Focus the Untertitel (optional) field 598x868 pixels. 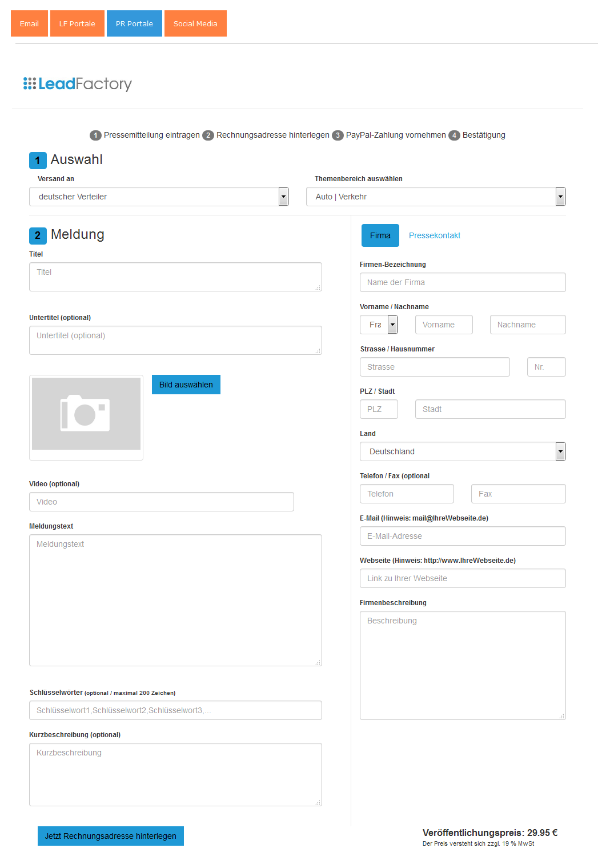click(175, 341)
